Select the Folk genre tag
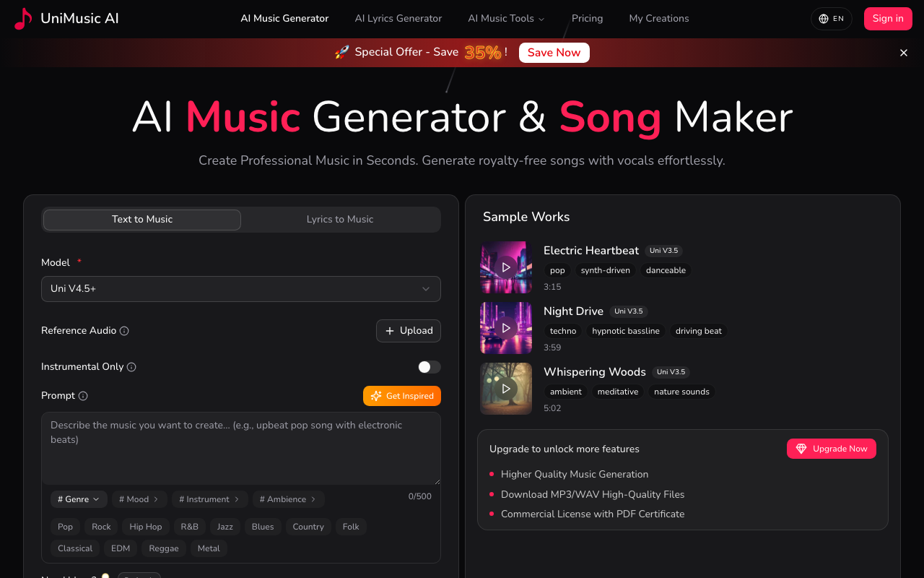This screenshot has height=578, width=924. (x=351, y=527)
